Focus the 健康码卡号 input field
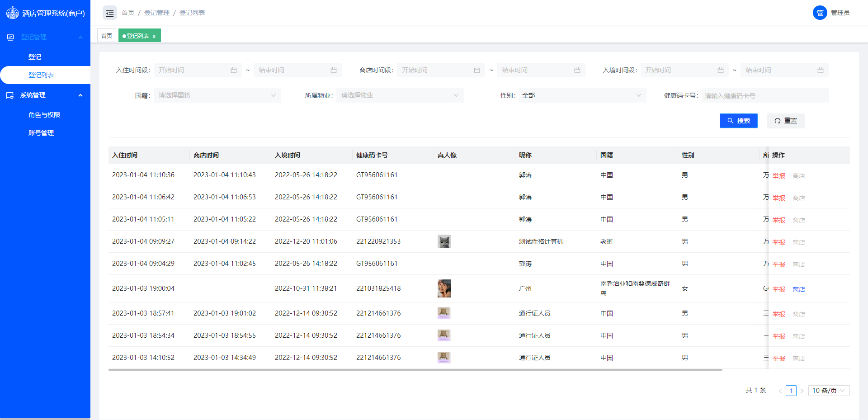 click(765, 95)
